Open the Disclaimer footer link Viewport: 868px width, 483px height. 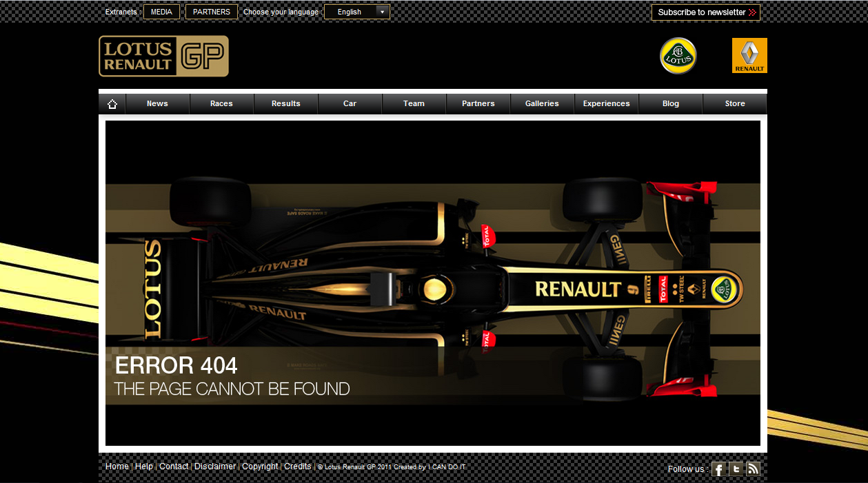[x=215, y=466]
